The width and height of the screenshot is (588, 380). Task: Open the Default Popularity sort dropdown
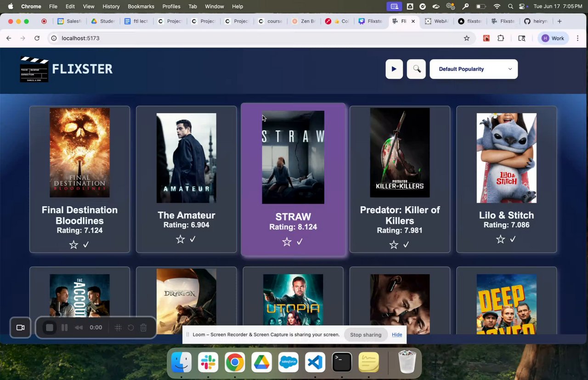[474, 69]
